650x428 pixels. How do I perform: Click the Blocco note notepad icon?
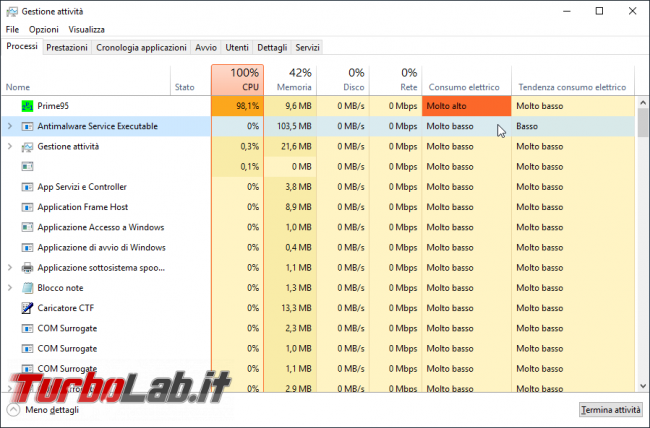(27, 288)
